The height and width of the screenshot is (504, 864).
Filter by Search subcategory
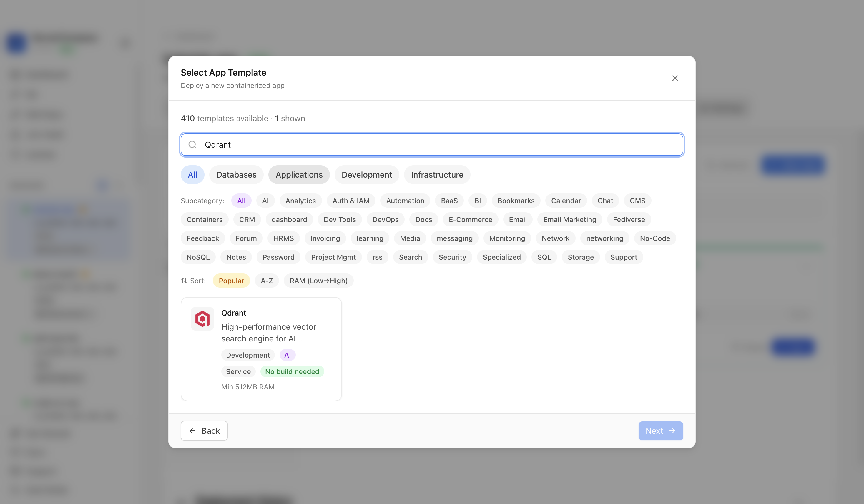coord(411,257)
